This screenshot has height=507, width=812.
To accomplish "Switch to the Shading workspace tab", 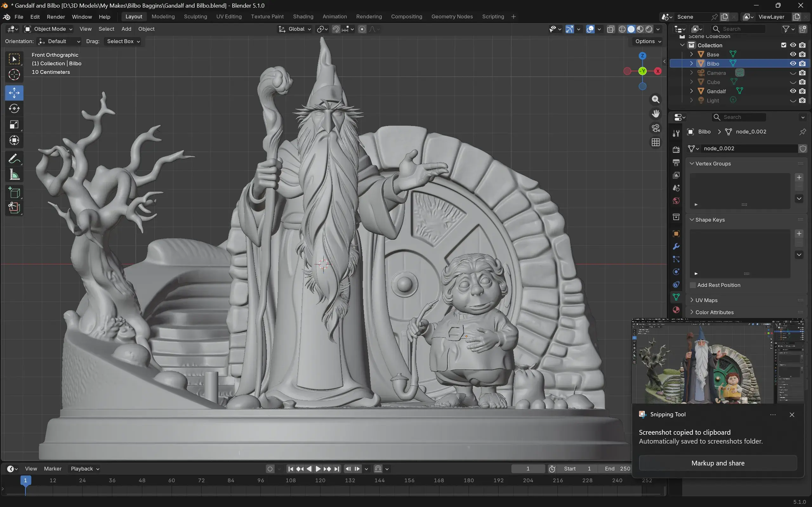I will [x=303, y=17].
